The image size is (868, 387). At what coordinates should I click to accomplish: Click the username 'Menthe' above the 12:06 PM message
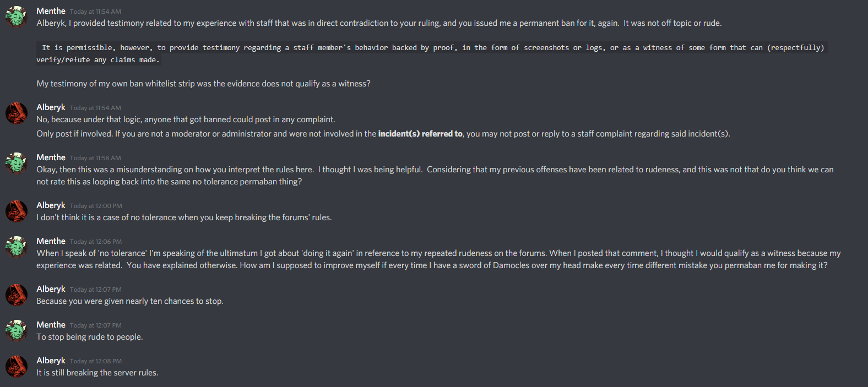pyautogui.click(x=51, y=241)
